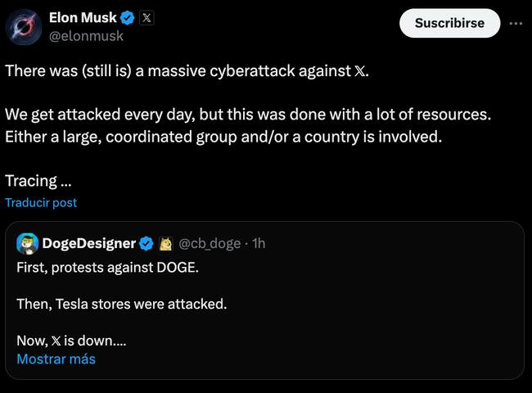Click the 1h timestamp on quoted post
This screenshot has height=393, width=532.
[259, 243]
